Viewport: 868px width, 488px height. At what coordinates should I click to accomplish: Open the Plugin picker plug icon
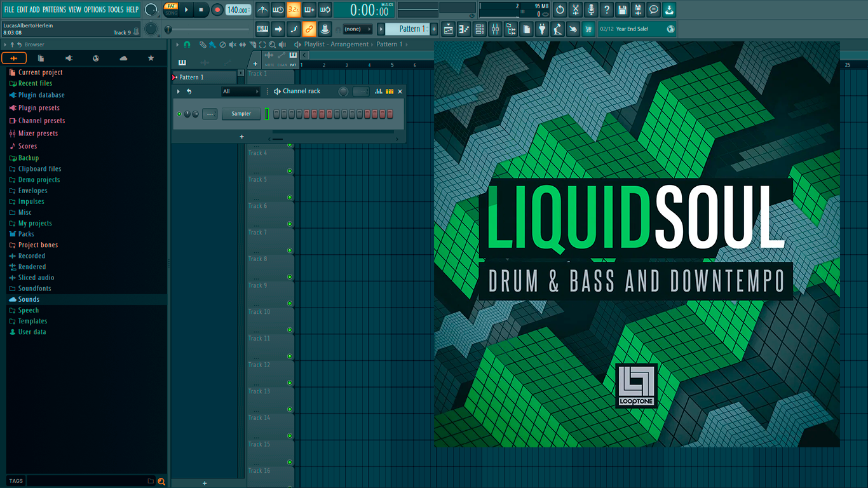pyautogui.click(x=542, y=29)
